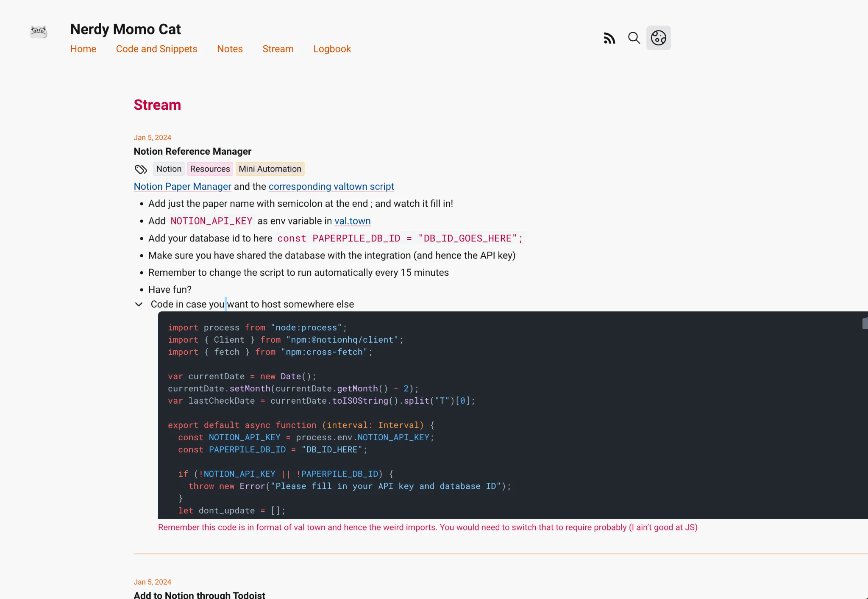The height and width of the screenshot is (599, 868).
Task: Click the cat logo avatar
Action: [39, 31]
